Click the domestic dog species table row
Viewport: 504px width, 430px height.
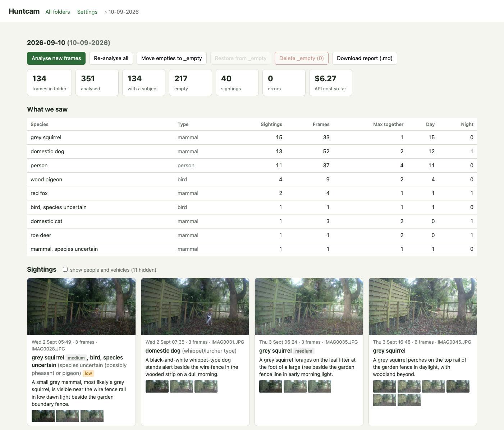pos(252,151)
